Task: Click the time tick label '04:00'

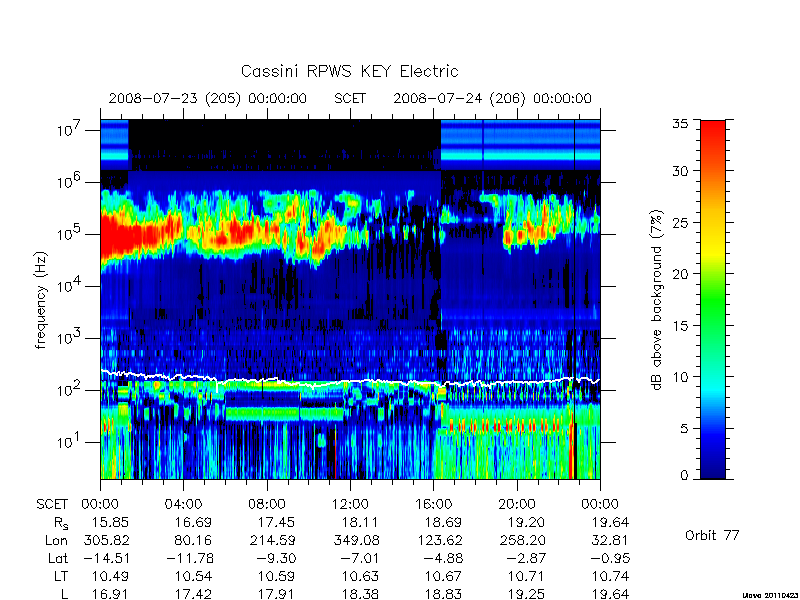Action: click(x=184, y=504)
